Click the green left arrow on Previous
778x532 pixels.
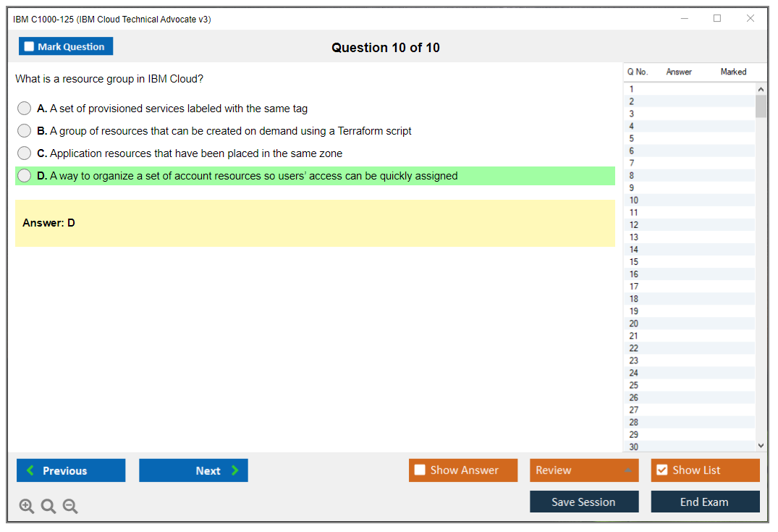click(x=30, y=470)
